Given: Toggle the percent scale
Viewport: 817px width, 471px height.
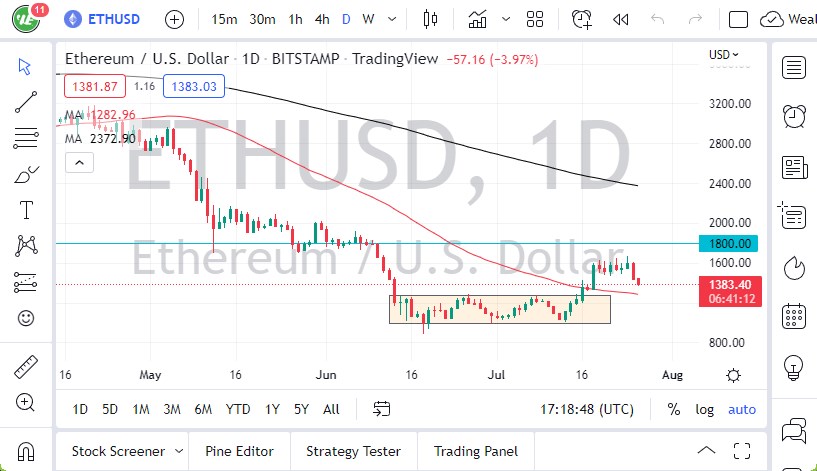Looking at the screenshot, I should click(x=674, y=410).
